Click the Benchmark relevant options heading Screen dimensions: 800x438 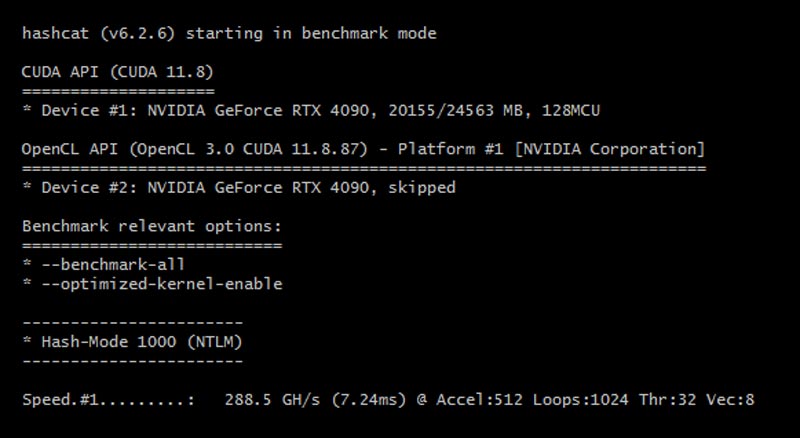point(152,226)
